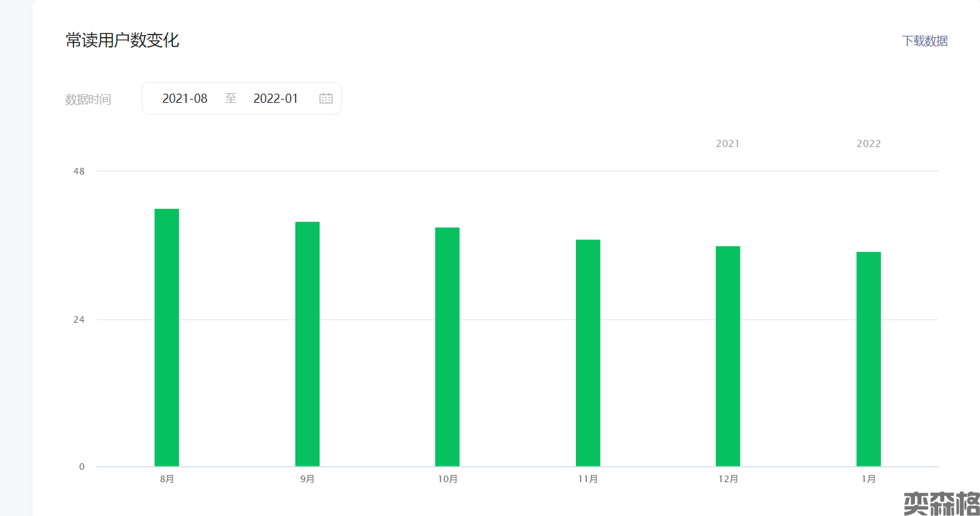Click the 数据时间 label
Image resolution: width=980 pixels, height=516 pixels.
tap(88, 100)
